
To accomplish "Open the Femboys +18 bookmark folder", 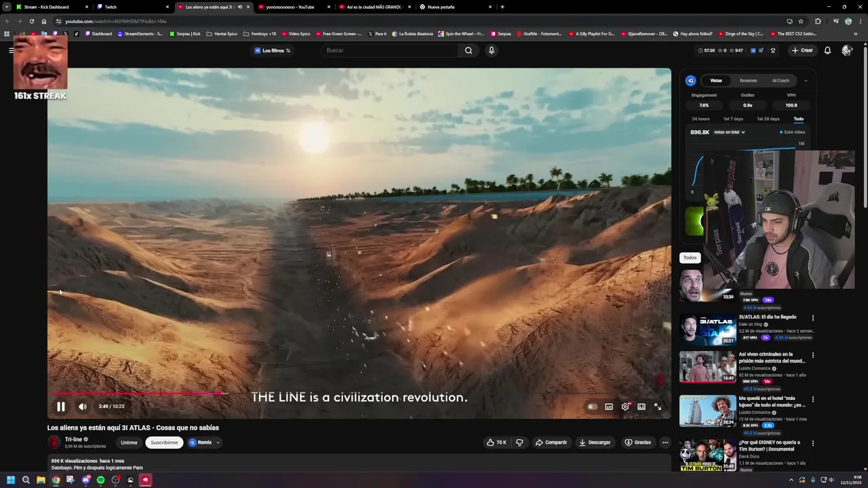I will pyautogui.click(x=260, y=33).
